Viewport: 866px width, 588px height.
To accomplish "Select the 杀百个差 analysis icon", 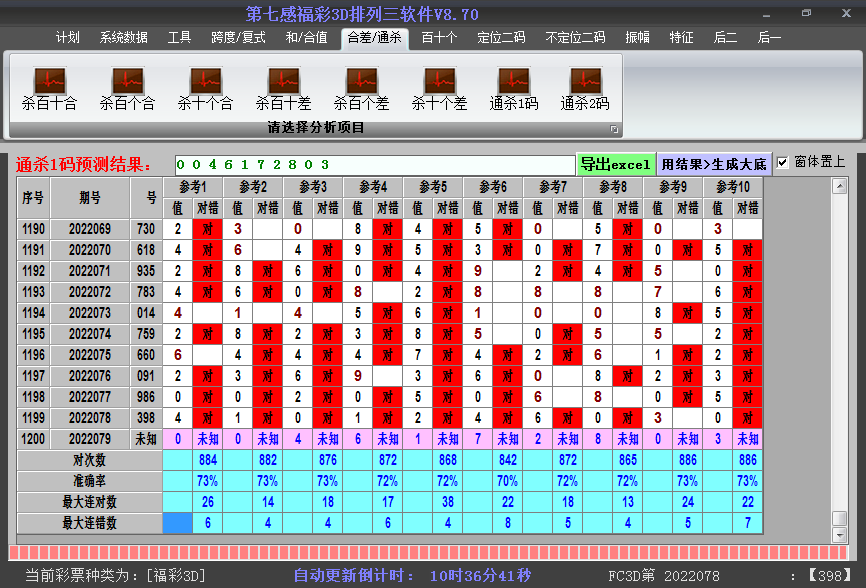I will (361, 89).
